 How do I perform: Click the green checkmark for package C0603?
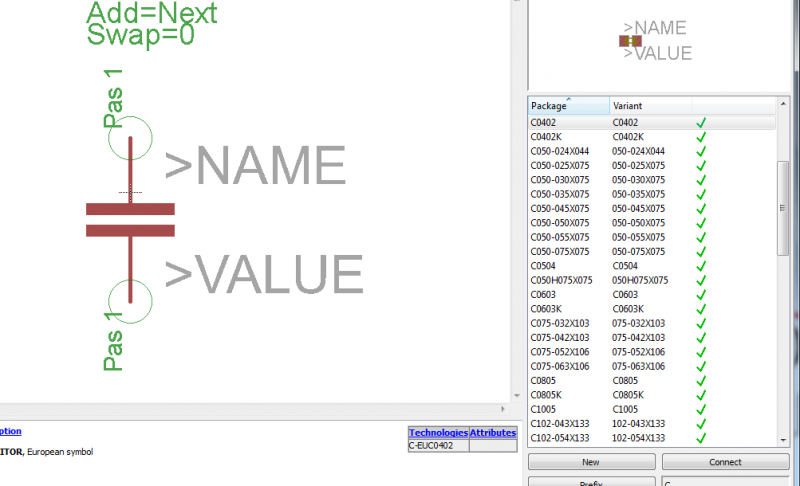pyautogui.click(x=701, y=295)
